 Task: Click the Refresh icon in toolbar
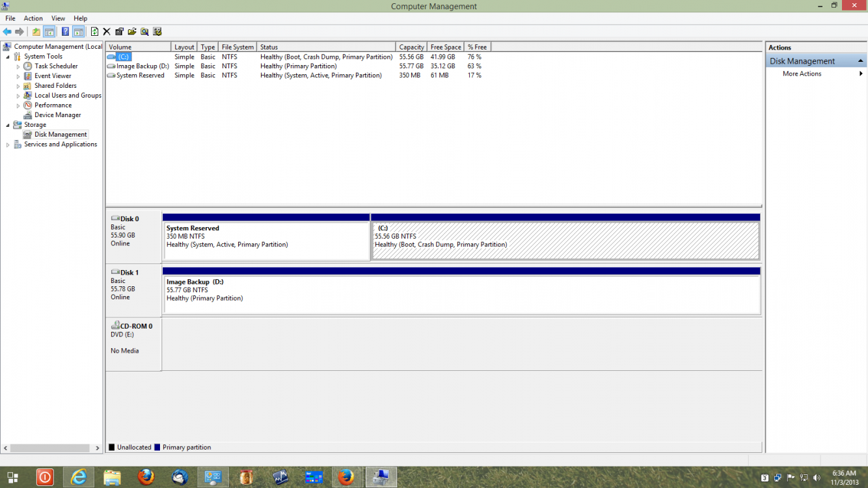coord(94,31)
